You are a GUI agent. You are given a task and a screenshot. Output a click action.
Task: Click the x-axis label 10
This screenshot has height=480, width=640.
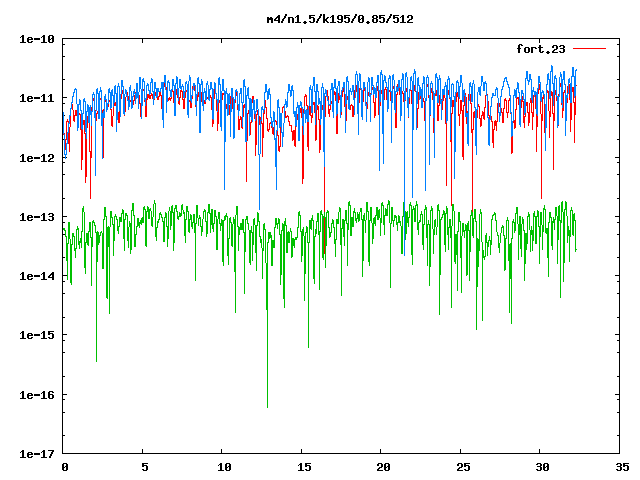(x=224, y=467)
